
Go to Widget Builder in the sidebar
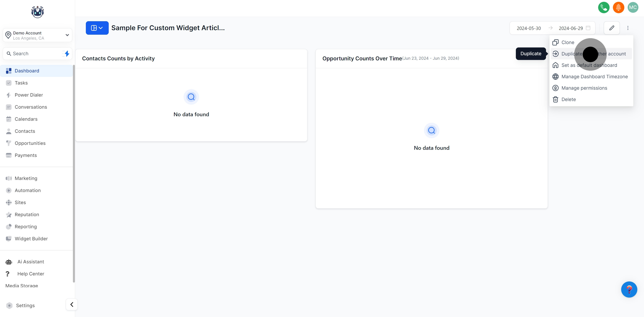31,239
